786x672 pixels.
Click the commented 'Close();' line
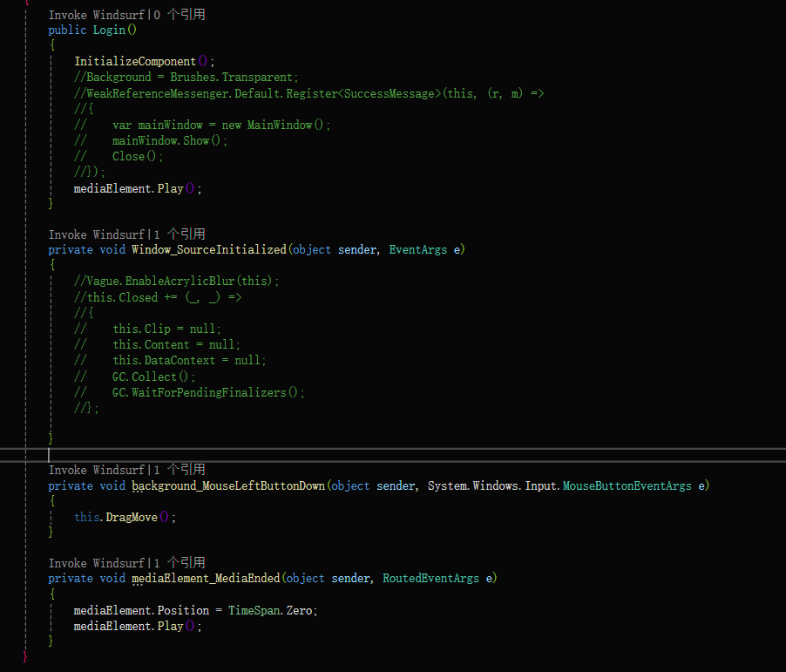tap(119, 157)
